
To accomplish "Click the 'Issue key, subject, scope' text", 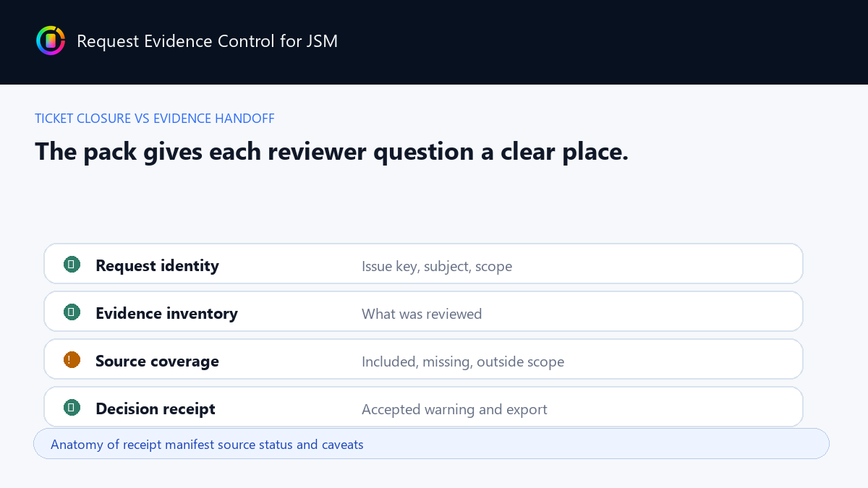I will point(437,266).
